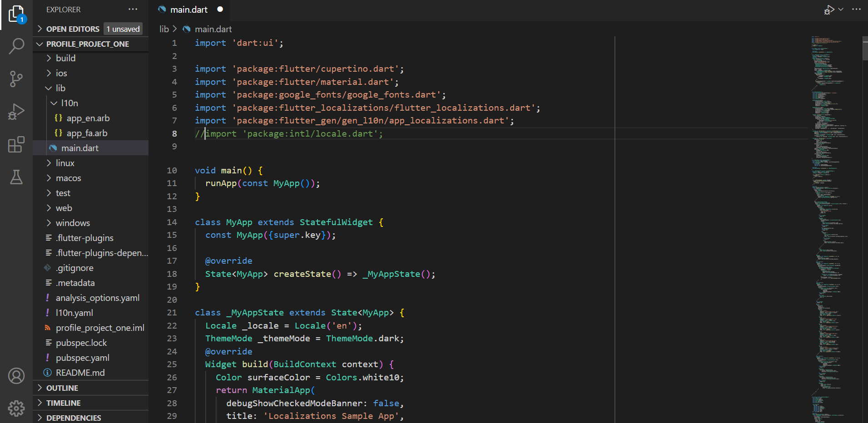The width and height of the screenshot is (868, 423).
Task: Open the Search view icon
Action: (16, 46)
